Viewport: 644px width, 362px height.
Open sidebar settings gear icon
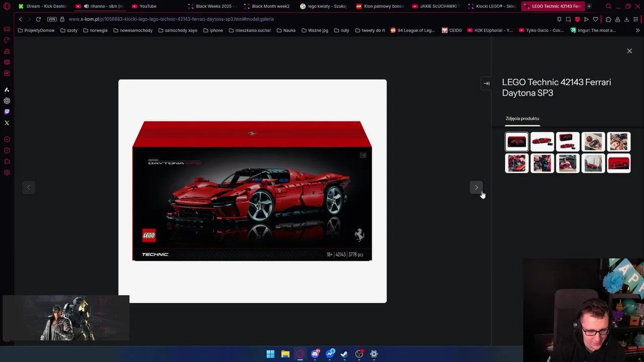click(x=7, y=172)
